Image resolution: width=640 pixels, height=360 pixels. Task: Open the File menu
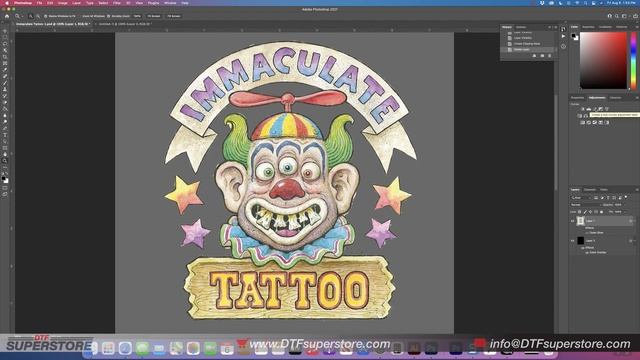(39, 3)
